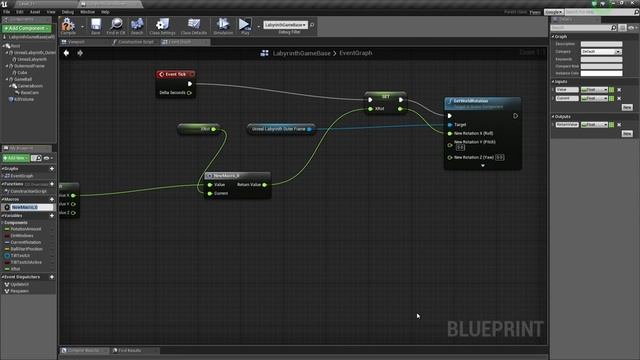Click the Search toolbar icon
The height and width of the screenshot is (360, 640).
tap(137, 25)
